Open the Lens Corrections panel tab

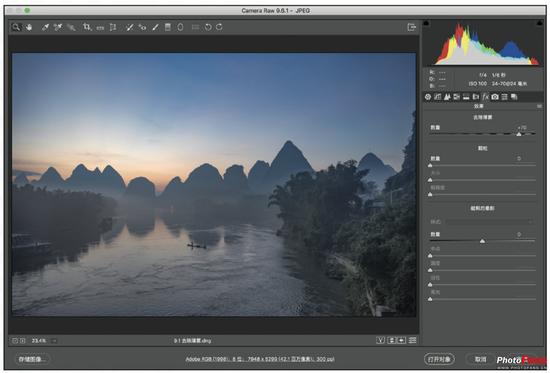pyautogui.click(x=476, y=97)
